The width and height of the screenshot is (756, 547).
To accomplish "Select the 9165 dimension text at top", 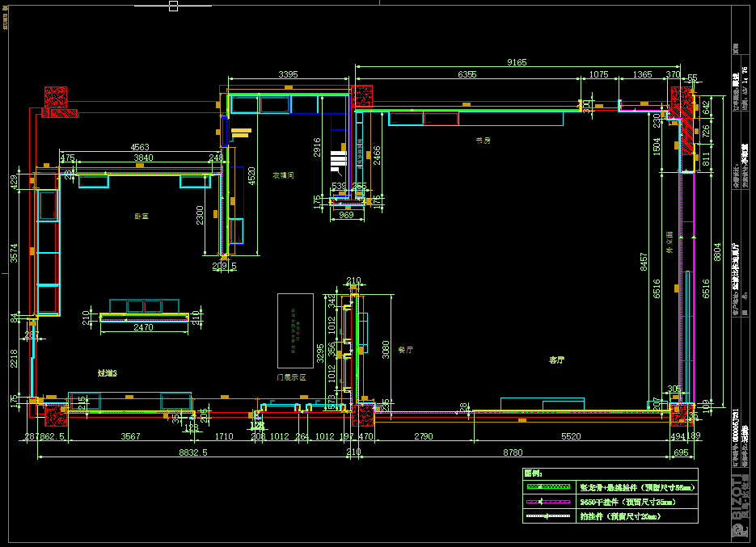I will (517, 62).
